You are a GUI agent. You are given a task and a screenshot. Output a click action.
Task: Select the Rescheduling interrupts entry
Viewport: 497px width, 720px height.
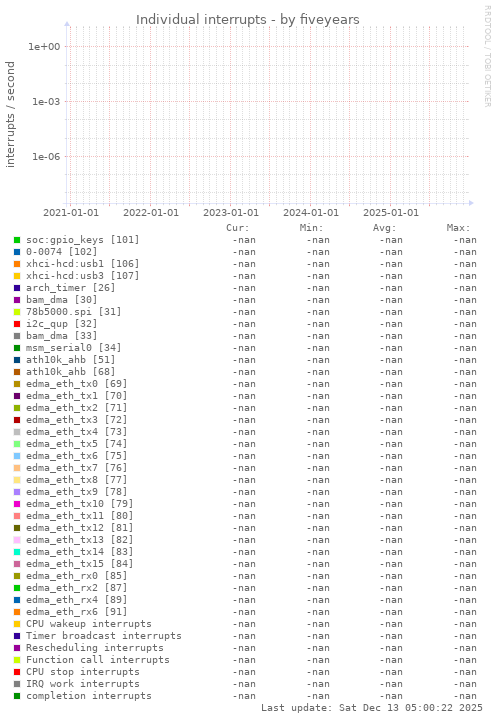95,647
